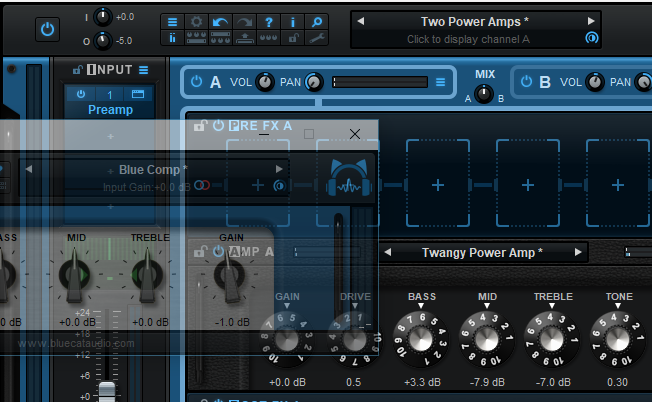Screen dimensions: 652x402
Task: Go to previous preset before Two Power Amps
Action: (x=361, y=21)
